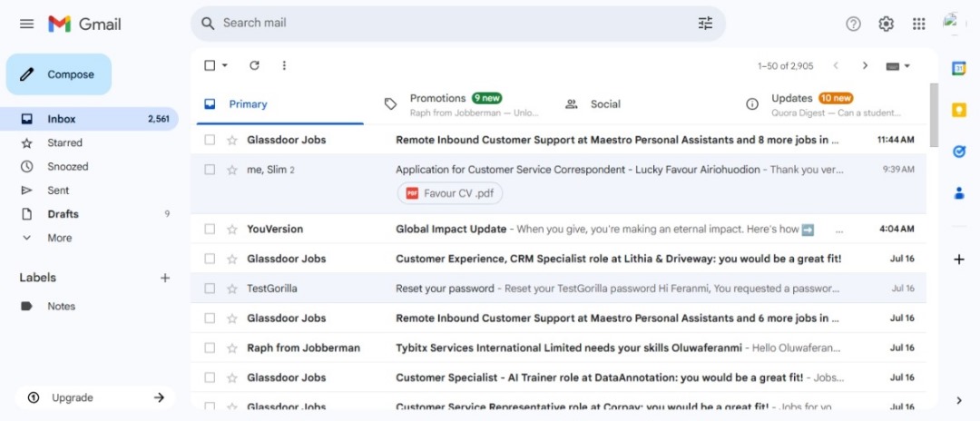Open Google Tasks side panel
The width and height of the screenshot is (980, 421).
959,152
